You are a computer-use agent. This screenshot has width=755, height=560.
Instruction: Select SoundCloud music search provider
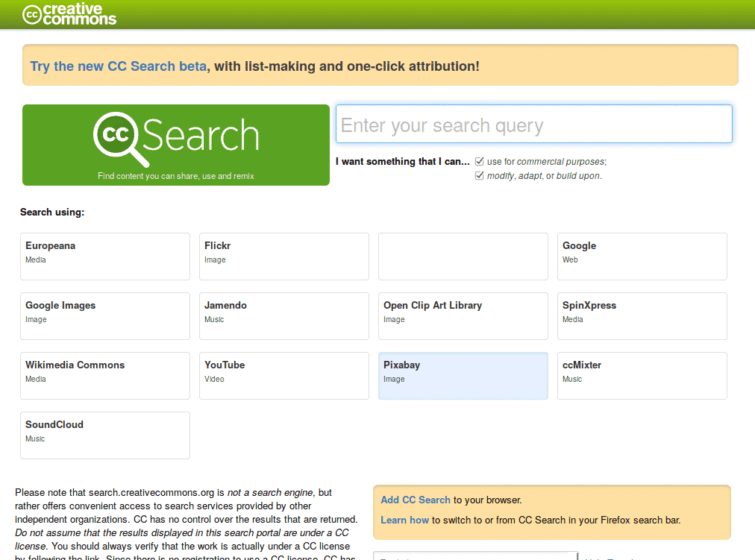pyautogui.click(x=105, y=435)
